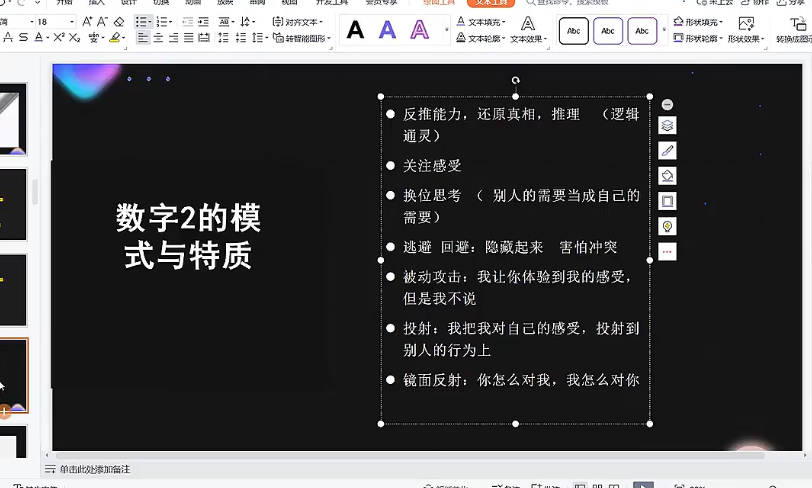
Task: Click the pen style icon beside text box
Action: pyautogui.click(x=668, y=151)
